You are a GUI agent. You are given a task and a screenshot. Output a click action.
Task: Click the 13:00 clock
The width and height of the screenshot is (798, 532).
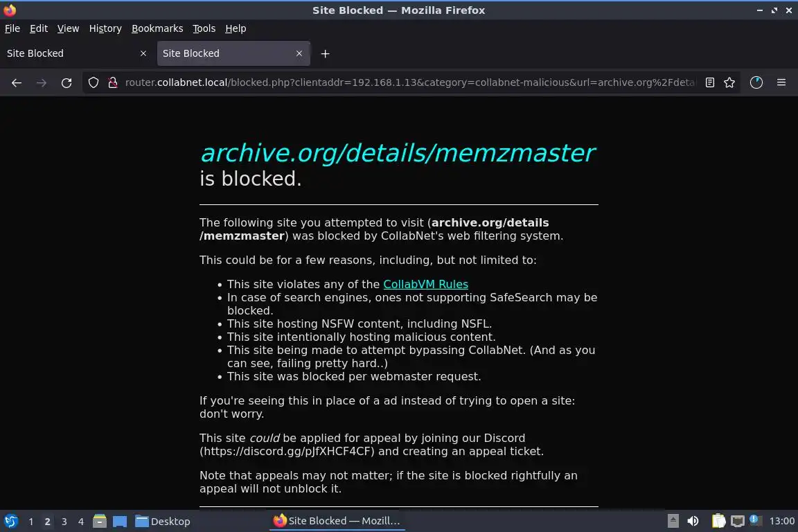781,521
